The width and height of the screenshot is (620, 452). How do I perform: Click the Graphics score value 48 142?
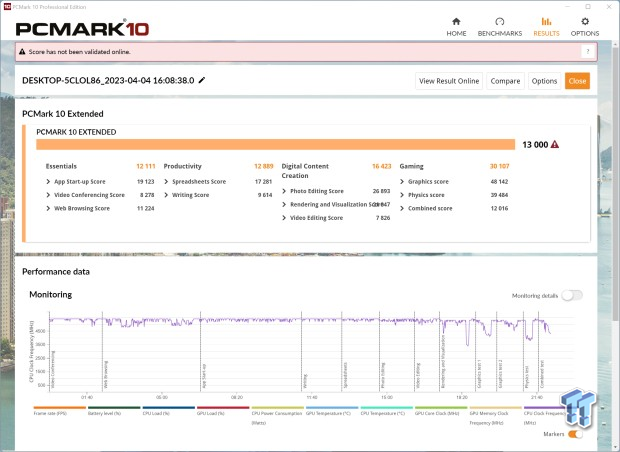click(x=499, y=182)
